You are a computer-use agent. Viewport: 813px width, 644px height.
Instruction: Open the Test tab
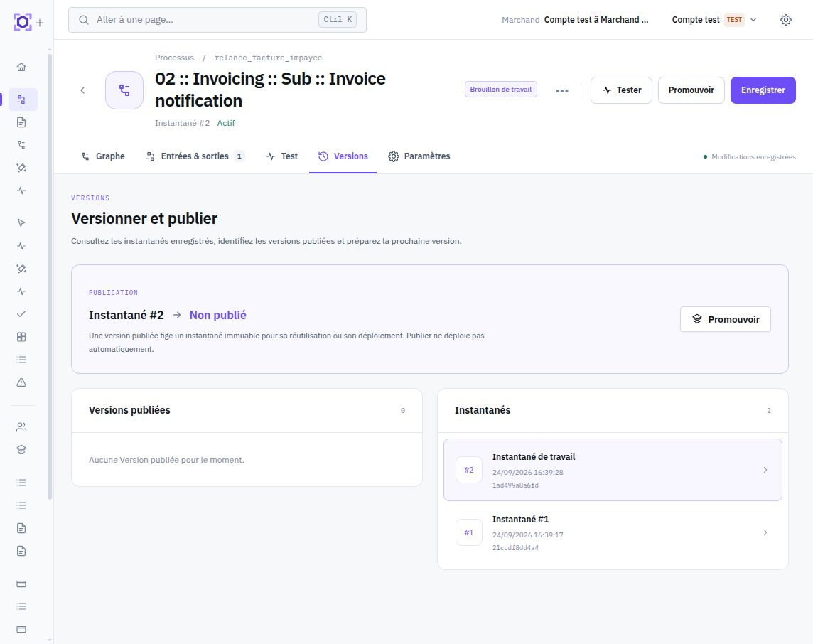(x=282, y=156)
